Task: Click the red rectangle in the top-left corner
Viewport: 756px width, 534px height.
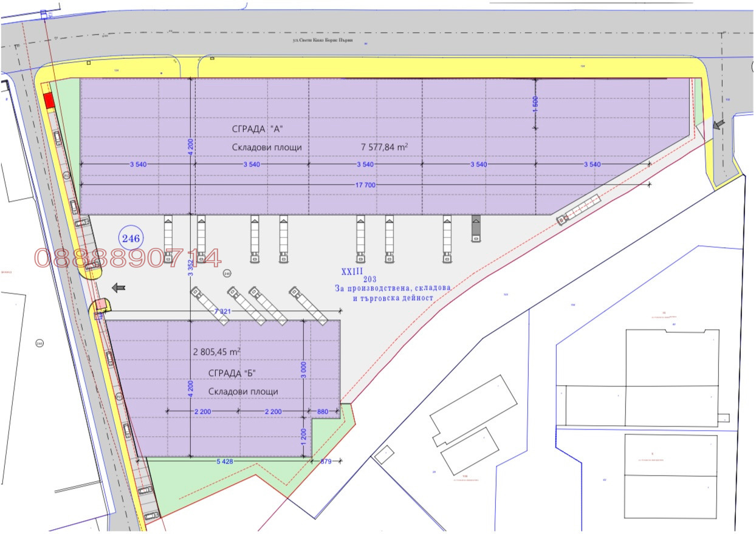Action: point(49,101)
